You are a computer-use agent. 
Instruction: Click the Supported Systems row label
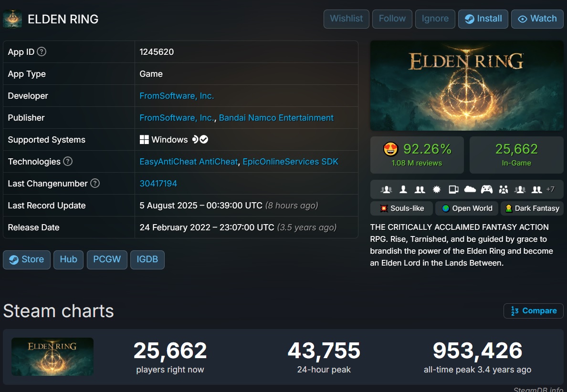coord(47,139)
